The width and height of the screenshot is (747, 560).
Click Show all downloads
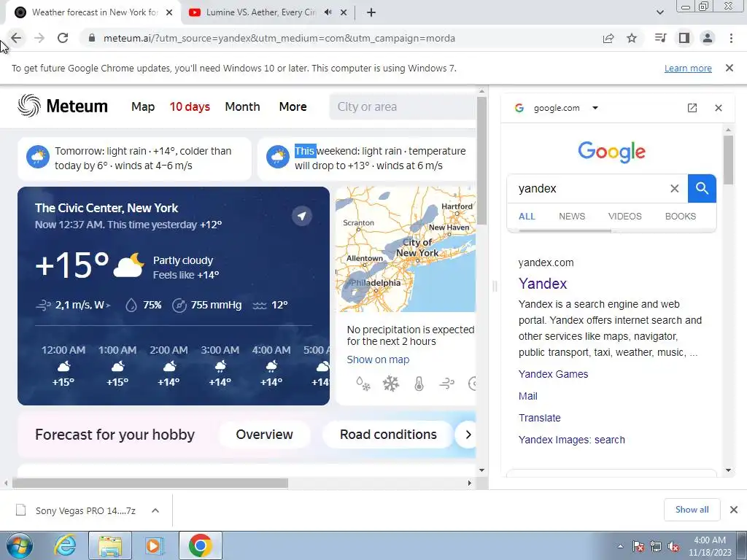(x=692, y=510)
